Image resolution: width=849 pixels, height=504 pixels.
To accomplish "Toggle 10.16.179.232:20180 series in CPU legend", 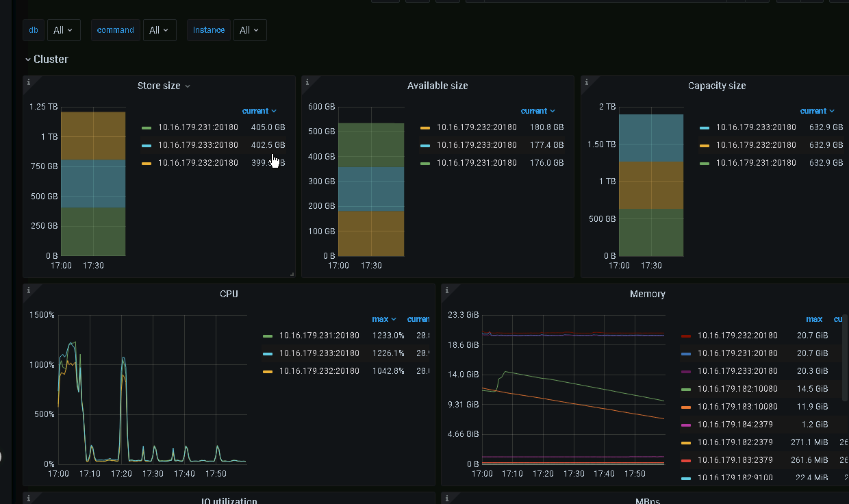I will point(319,371).
